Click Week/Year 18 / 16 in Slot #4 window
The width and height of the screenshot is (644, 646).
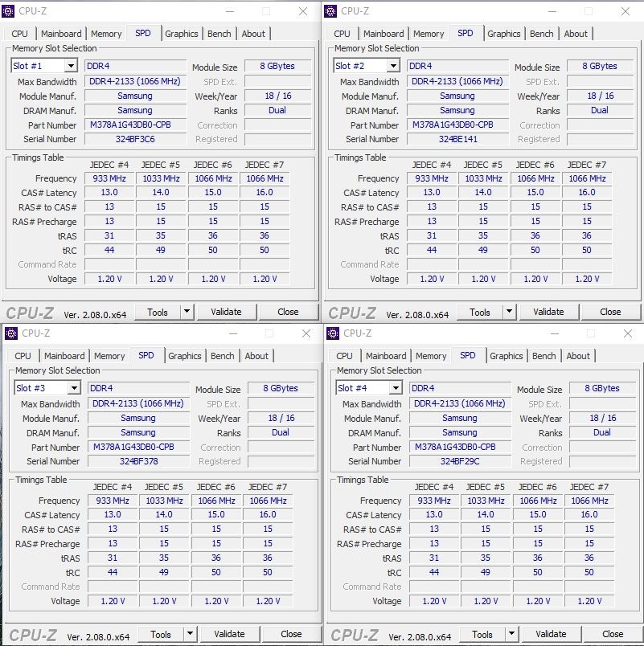click(602, 418)
